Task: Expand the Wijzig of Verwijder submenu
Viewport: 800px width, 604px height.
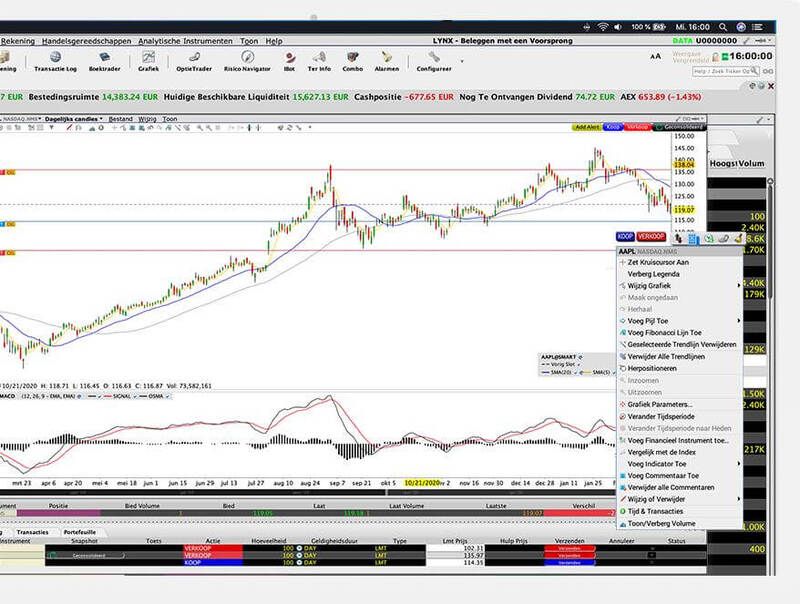Action: [x=679, y=499]
